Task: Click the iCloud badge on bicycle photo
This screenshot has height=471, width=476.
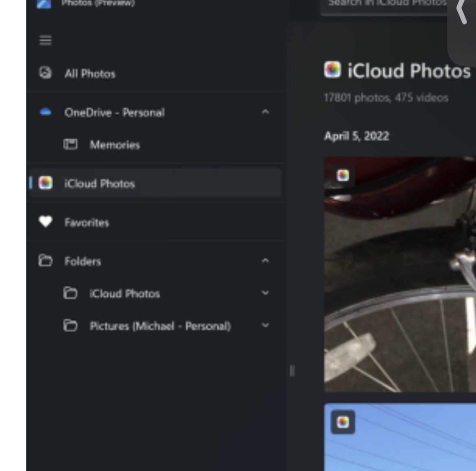Action: coord(343,175)
